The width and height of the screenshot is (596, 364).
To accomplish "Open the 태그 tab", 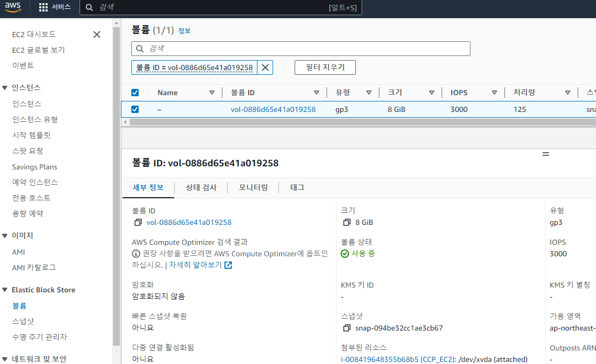I will (x=297, y=187).
